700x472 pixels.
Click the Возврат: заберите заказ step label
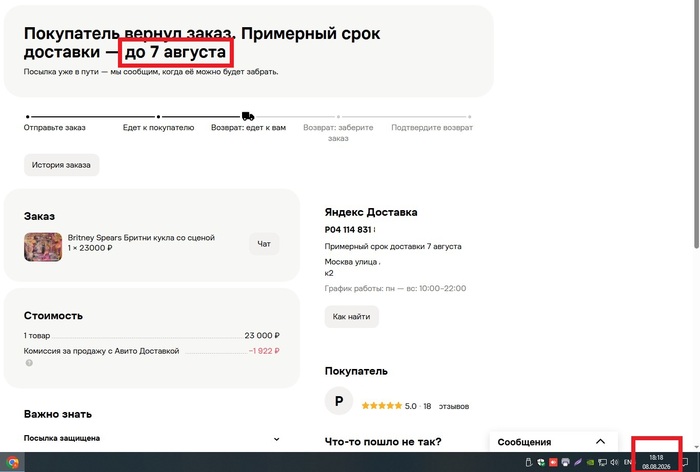point(338,133)
